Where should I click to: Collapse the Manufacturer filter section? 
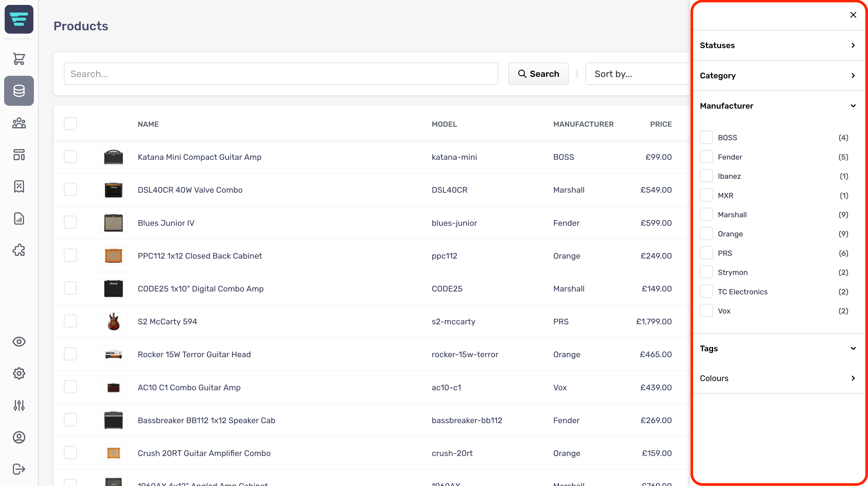click(x=778, y=106)
